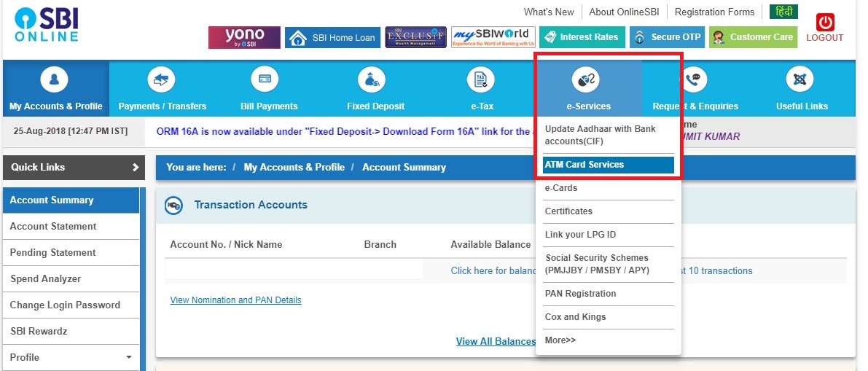Open Account Summary in sidebar
This screenshot has height=371, width=868.
pyautogui.click(x=71, y=200)
